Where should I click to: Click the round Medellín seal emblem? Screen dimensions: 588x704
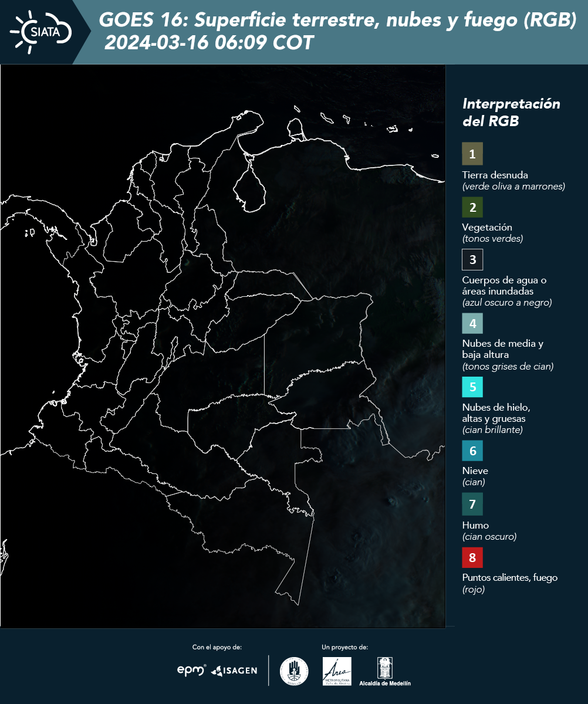(x=294, y=671)
